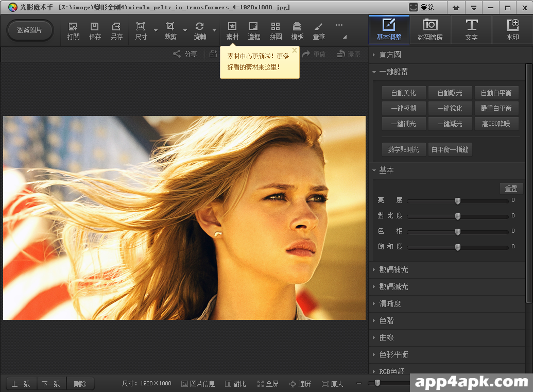
Task: Click the 旋轉 rotate tool
Action: [200, 30]
